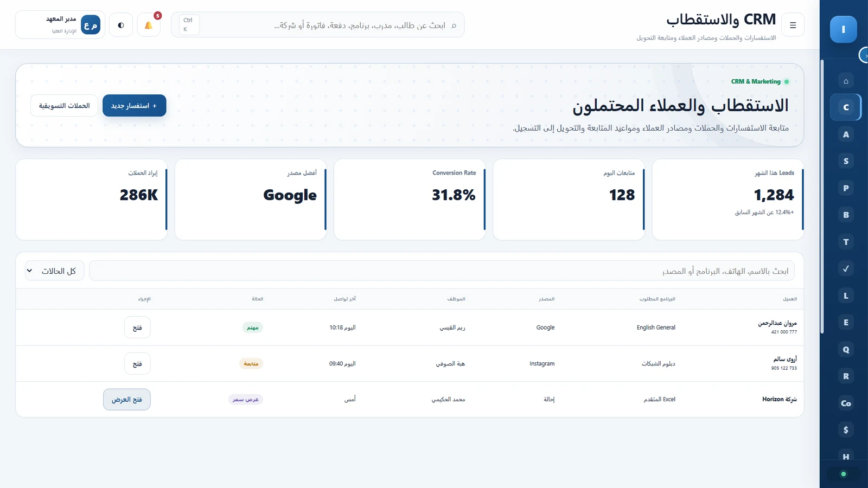Click the Leads هذا الشهر 1,284 card

pos(728,200)
